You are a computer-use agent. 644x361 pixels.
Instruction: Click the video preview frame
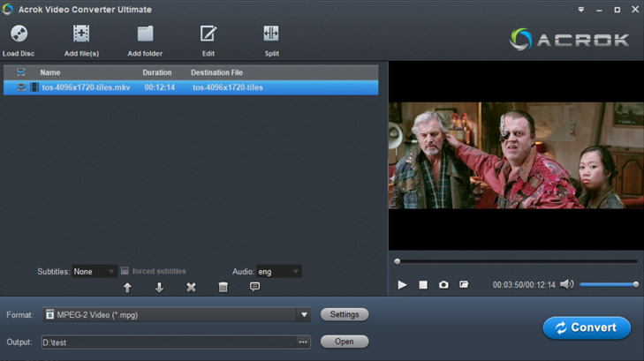click(x=516, y=155)
